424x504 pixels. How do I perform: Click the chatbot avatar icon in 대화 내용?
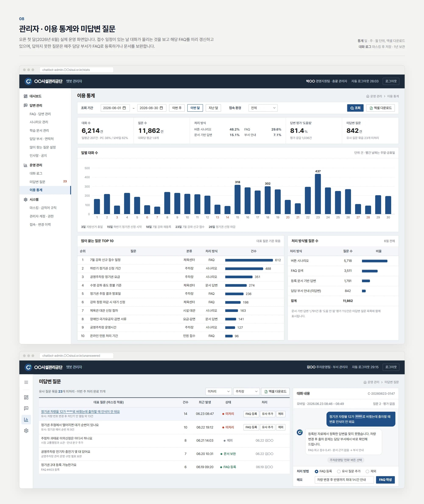click(x=300, y=432)
